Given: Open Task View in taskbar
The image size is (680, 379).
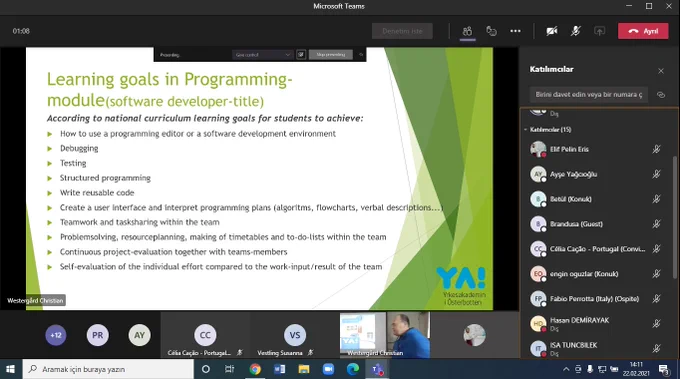Looking at the screenshot, I should click(229, 369).
